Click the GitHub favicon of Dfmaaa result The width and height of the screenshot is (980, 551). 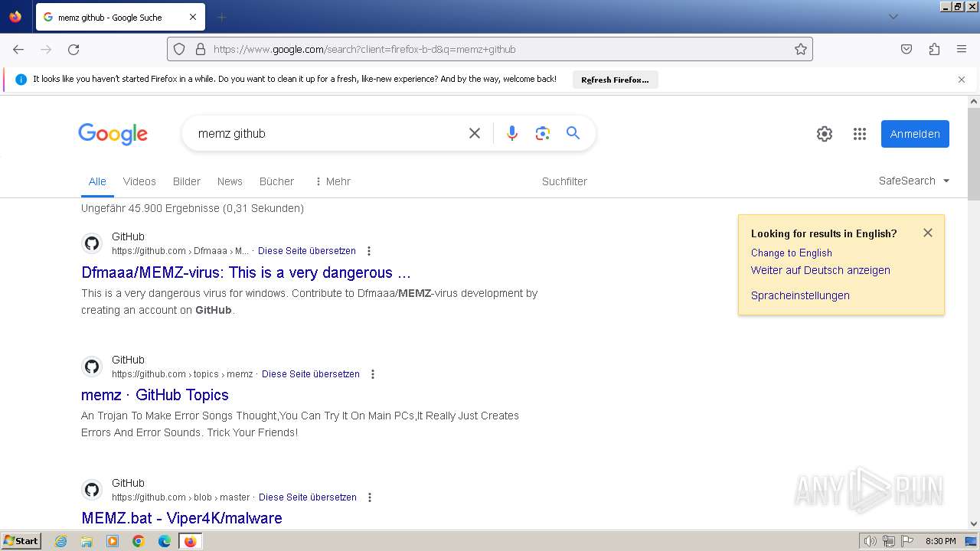(x=92, y=243)
